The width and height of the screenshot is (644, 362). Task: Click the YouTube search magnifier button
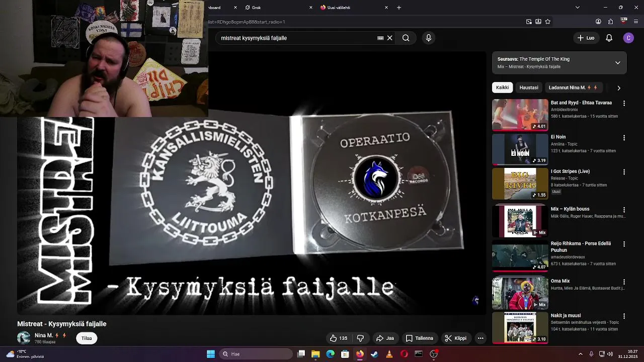pos(406,38)
